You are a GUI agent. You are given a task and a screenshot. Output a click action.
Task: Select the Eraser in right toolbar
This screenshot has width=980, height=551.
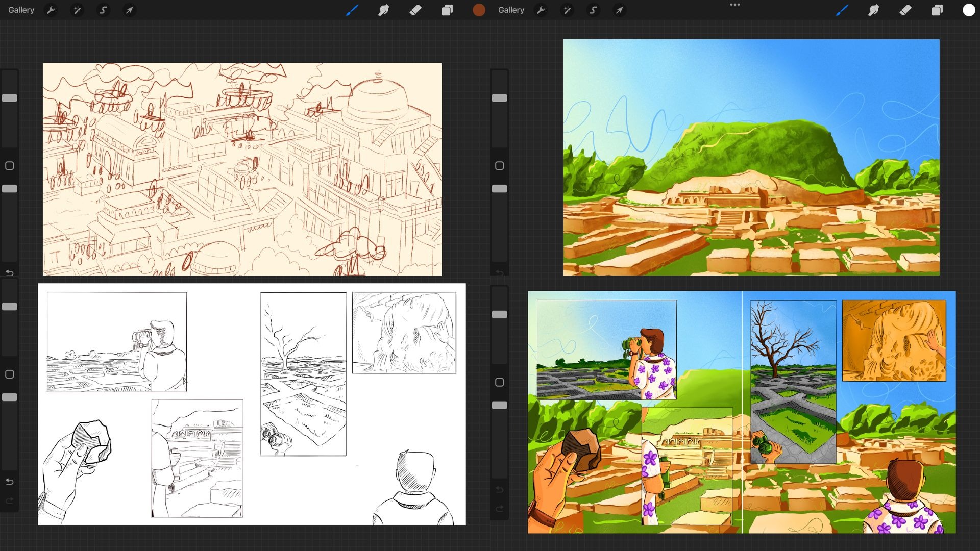pyautogui.click(x=905, y=10)
